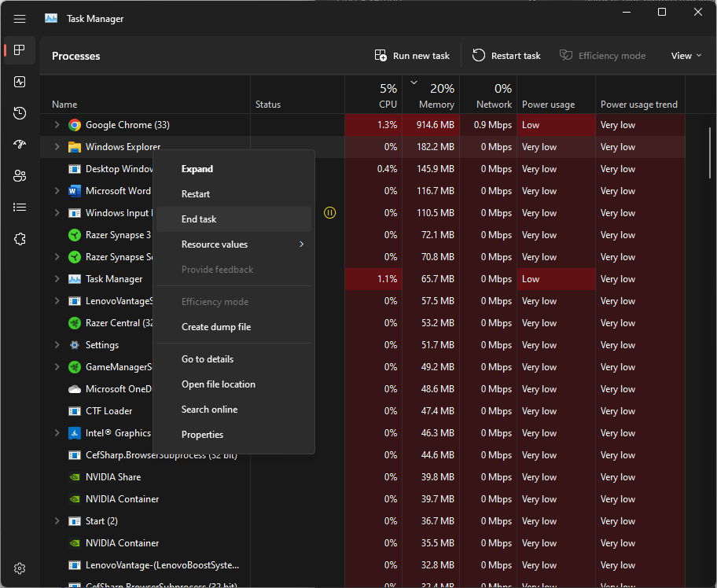Expand the Windows Input process group

pos(57,212)
